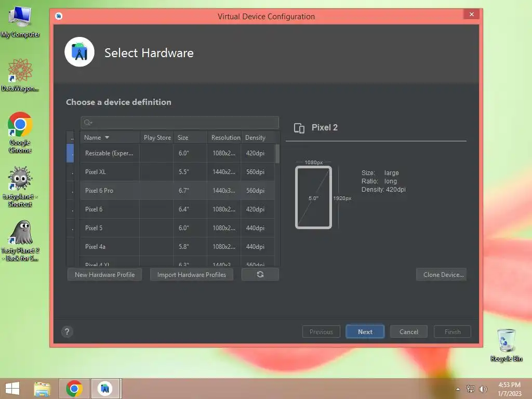Click the Pixel 2 device preview icon
Viewport: 532px width, 399px height.
click(x=299, y=128)
